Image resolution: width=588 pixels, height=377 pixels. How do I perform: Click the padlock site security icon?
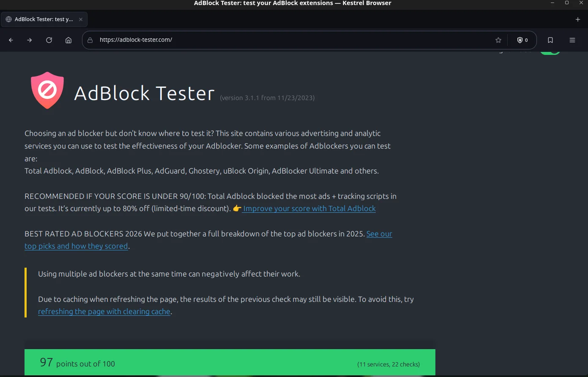click(90, 40)
